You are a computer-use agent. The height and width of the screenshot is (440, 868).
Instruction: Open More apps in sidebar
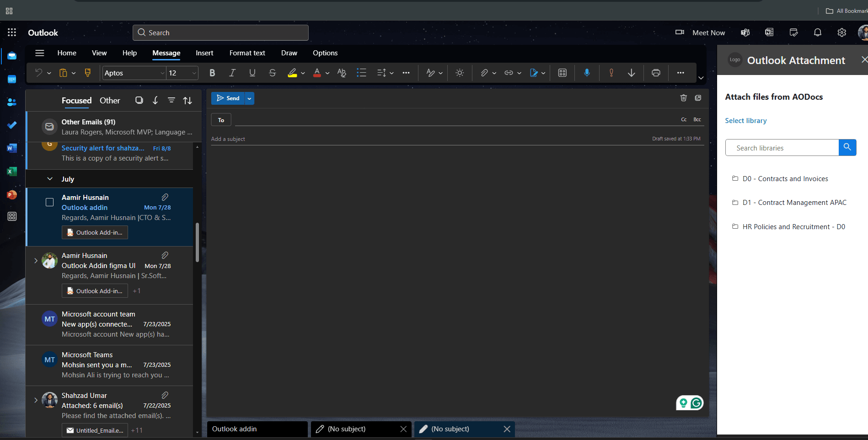tap(12, 216)
